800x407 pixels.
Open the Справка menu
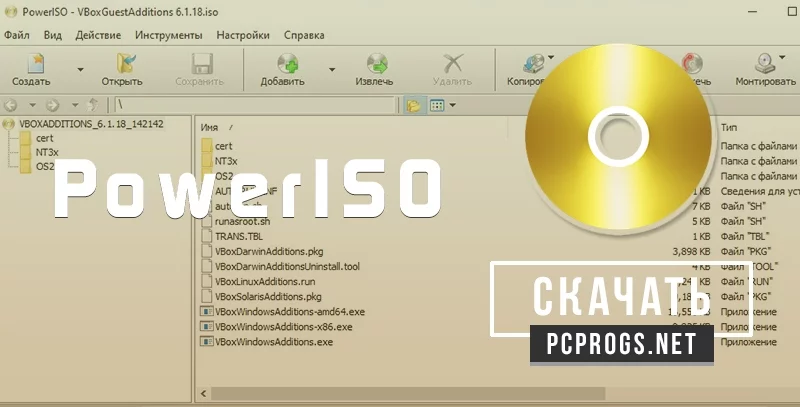(x=304, y=35)
